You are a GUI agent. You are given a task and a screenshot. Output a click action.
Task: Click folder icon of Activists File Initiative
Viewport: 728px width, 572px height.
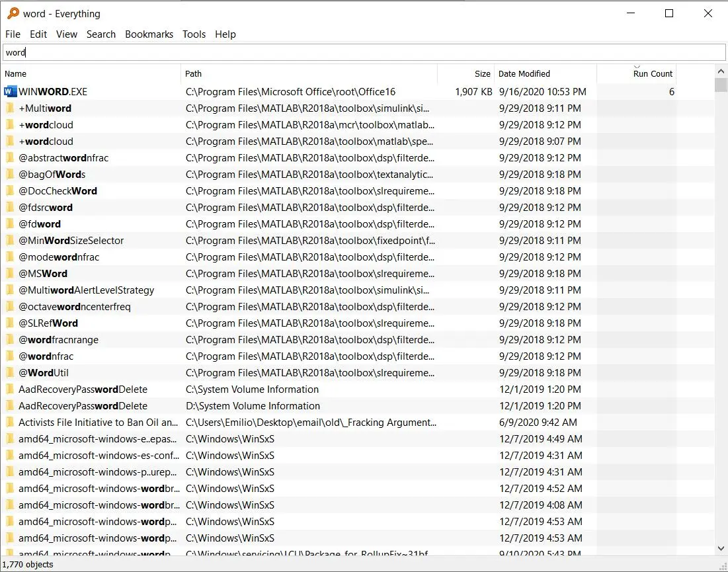click(x=9, y=423)
